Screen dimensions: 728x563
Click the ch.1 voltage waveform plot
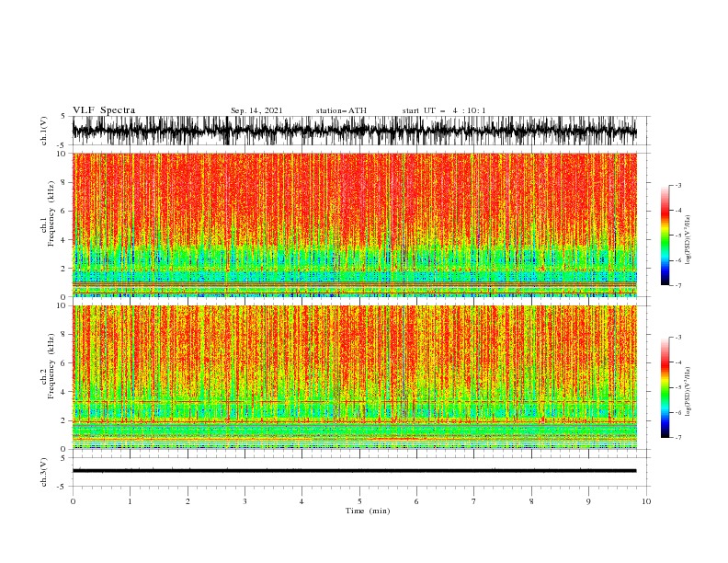click(354, 131)
